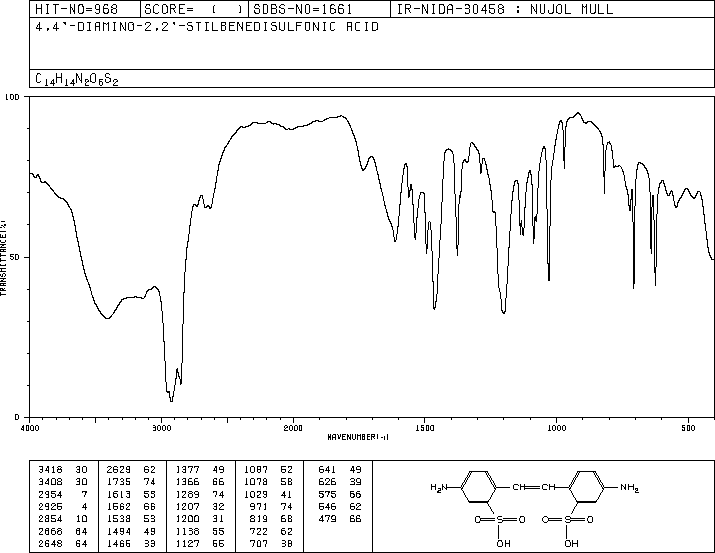This screenshot has width=715, height=553.
Task: Click the 1207 peak value
Action: [187, 506]
